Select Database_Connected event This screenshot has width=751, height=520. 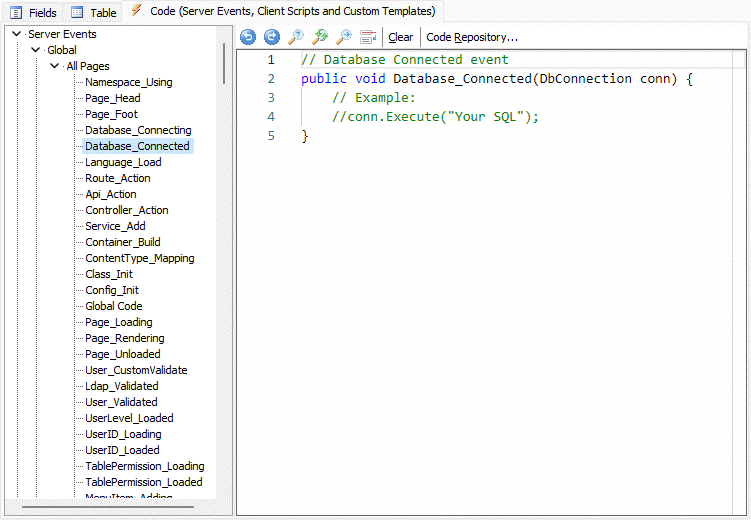pyautogui.click(x=137, y=146)
